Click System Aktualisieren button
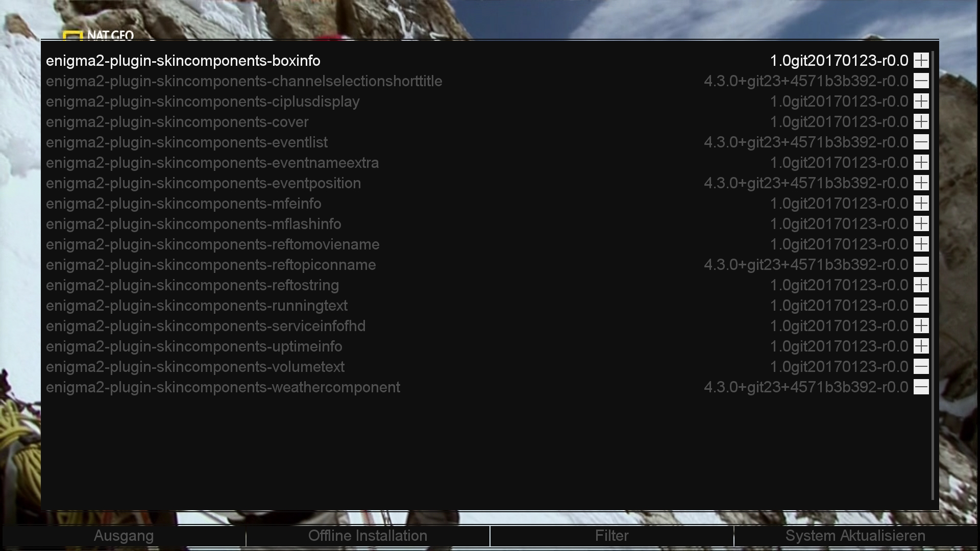980x551 pixels. pos(855,536)
